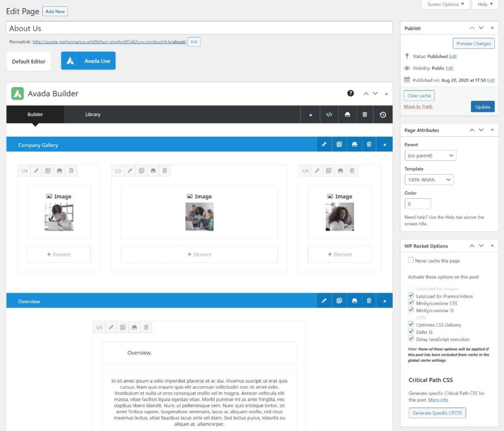The height and width of the screenshot is (431, 504).
Task: Edit the 1/2 column with pencil icon
Action: point(130,171)
